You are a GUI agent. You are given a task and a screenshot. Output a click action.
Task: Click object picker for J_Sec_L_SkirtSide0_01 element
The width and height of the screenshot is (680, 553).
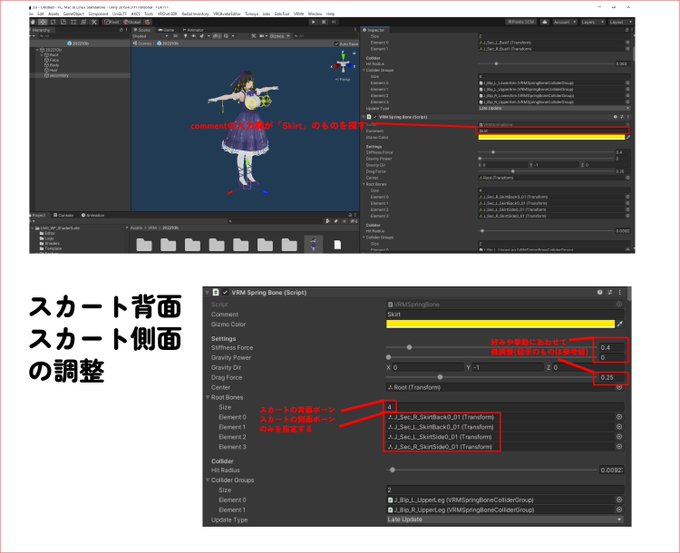tap(619, 437)
